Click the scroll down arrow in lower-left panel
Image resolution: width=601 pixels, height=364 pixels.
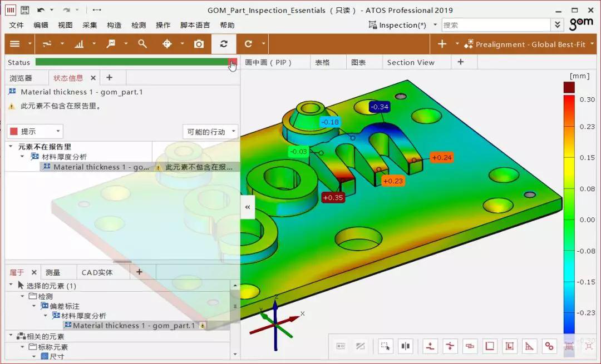(x=235, y=354)
